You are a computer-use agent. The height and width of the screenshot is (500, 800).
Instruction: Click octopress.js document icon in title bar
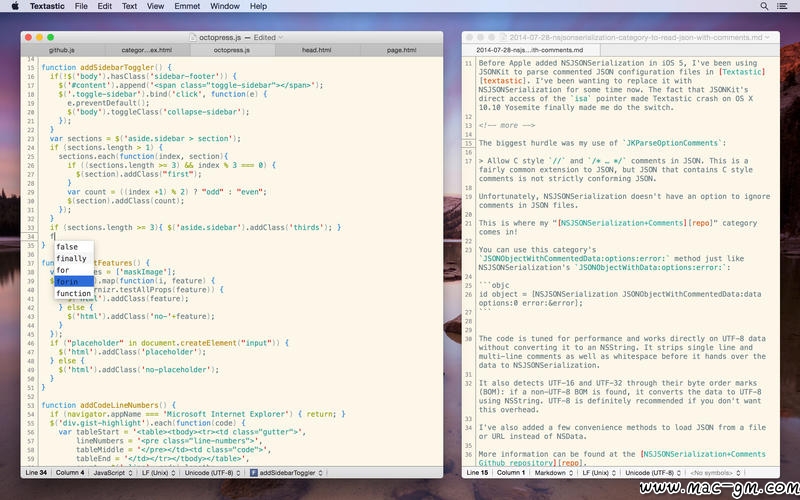click(193, 37)
